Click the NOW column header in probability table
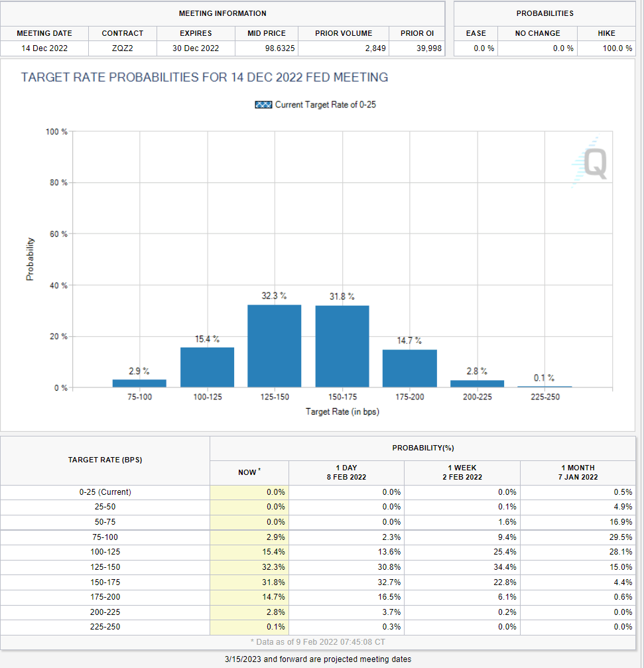The image size is (644, 668). click(x=249, y=472)
